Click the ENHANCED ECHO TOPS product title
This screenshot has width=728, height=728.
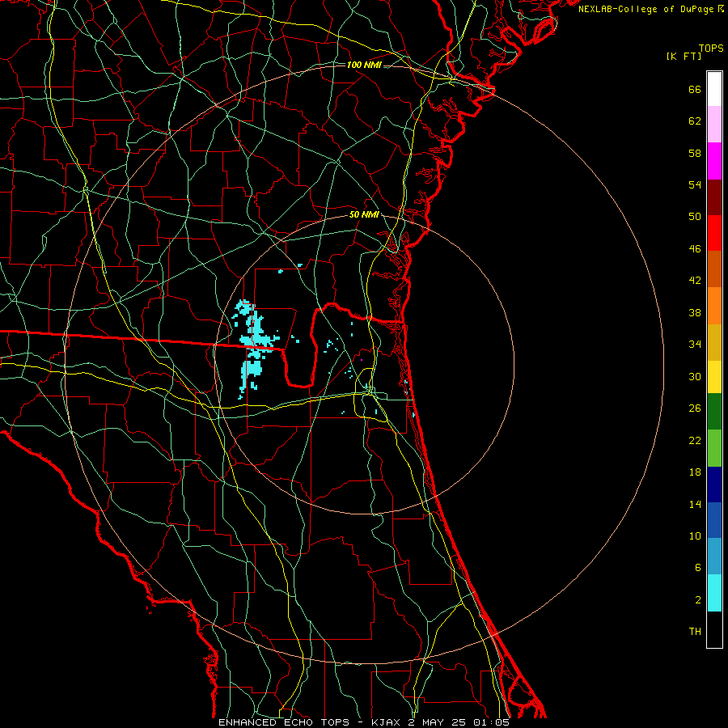(x=284, y=722)
